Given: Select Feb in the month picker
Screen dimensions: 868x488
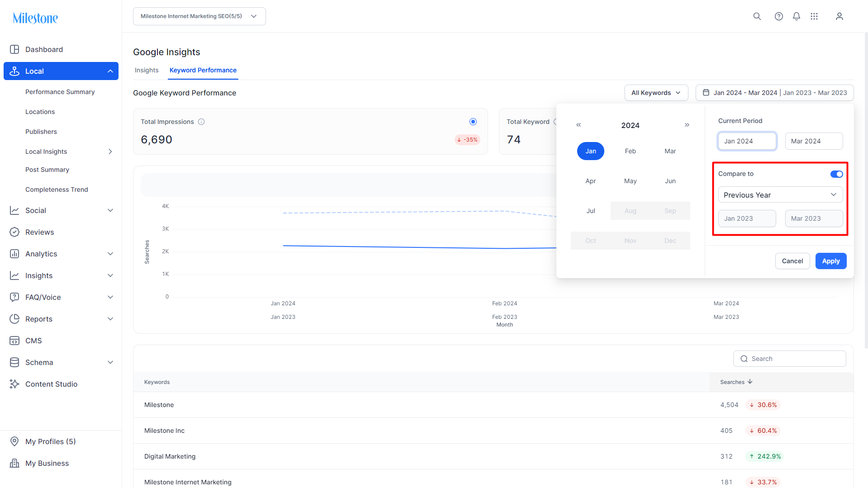Looking at the screenshot, I should tap(631, 151).
